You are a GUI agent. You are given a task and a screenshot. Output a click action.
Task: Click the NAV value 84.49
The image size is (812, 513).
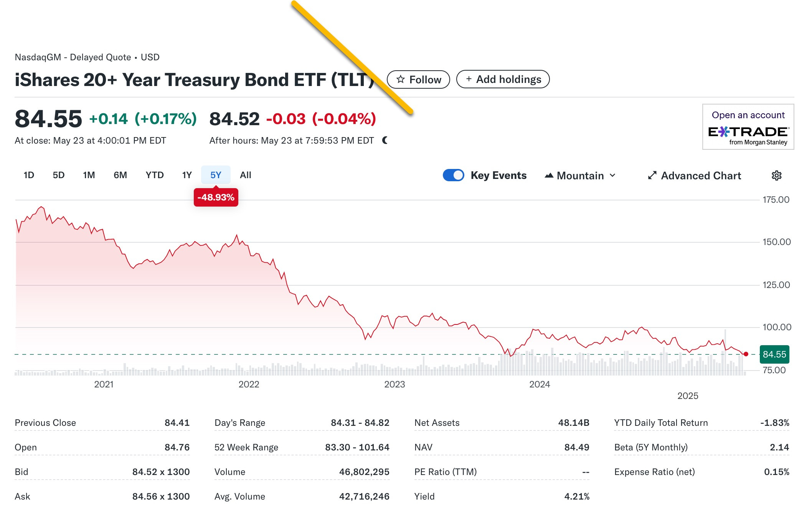click(x=577, y=447)
